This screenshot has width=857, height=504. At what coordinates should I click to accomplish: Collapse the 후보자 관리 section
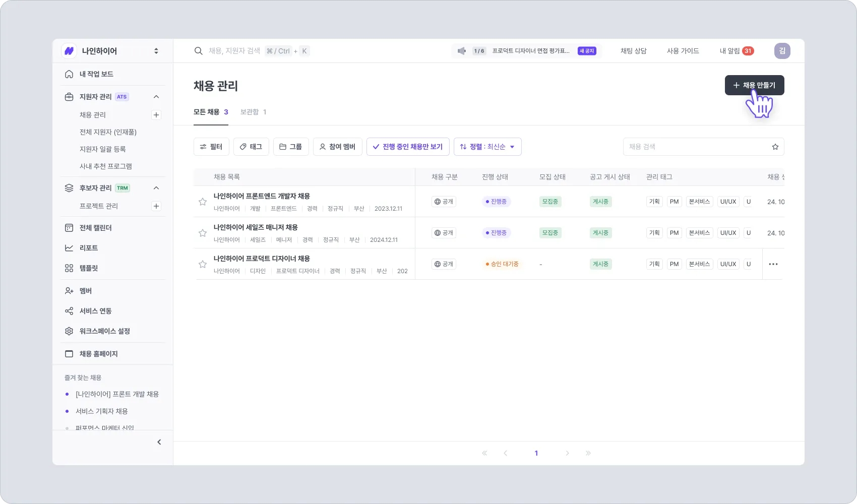[156, 188]
